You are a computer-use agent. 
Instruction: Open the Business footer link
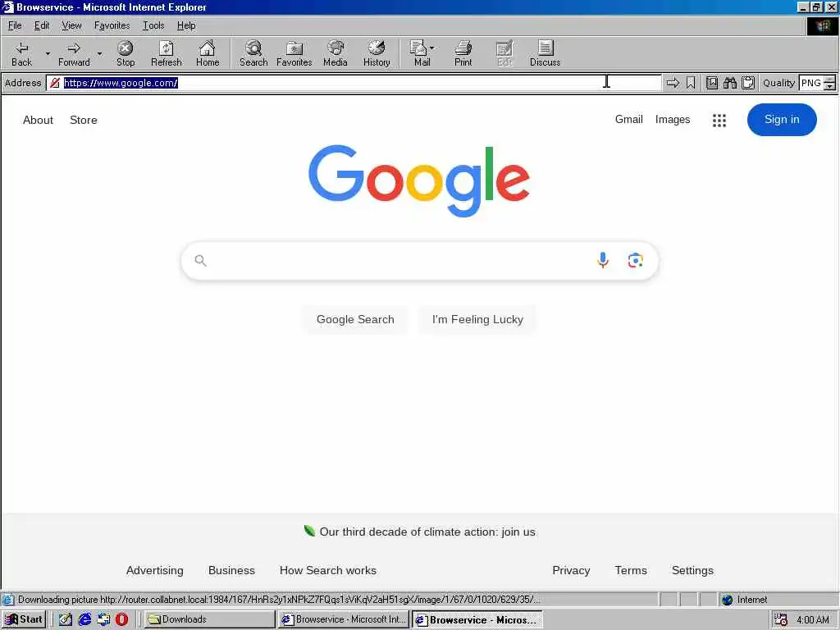coord(231,571)
